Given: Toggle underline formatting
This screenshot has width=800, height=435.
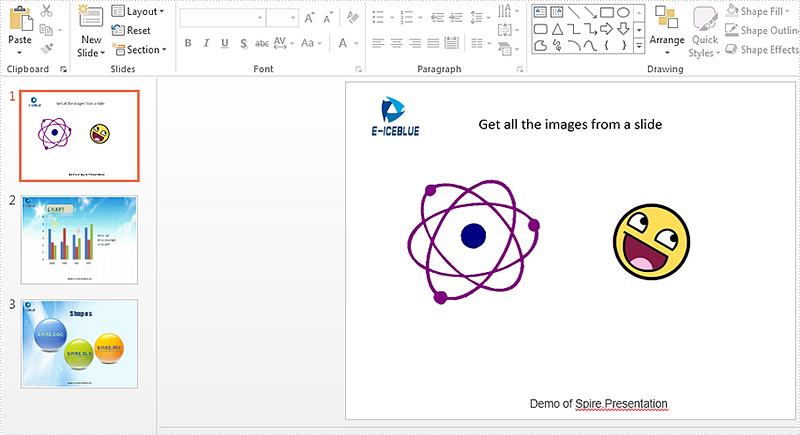Looking at the screenshot, I should 224,43.
